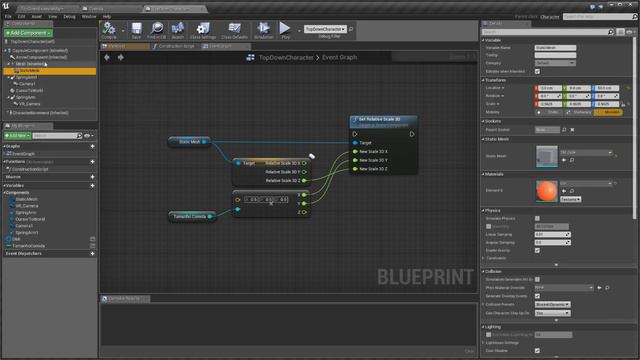Screen dimensions: 640x360
Task: Click My Blueprint view options eye icon
Action: coord(87,136)
